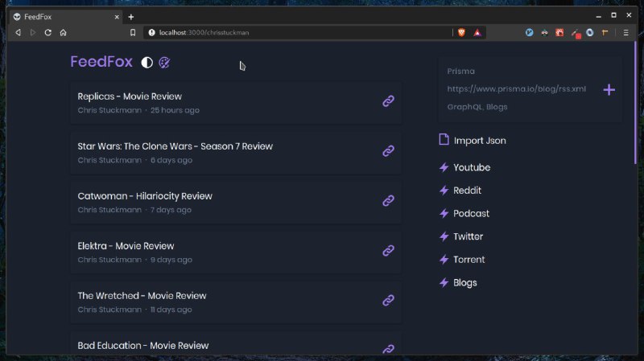The image size is (644, 361).
Task: Open the Twitter feed category
Action: 468,237
